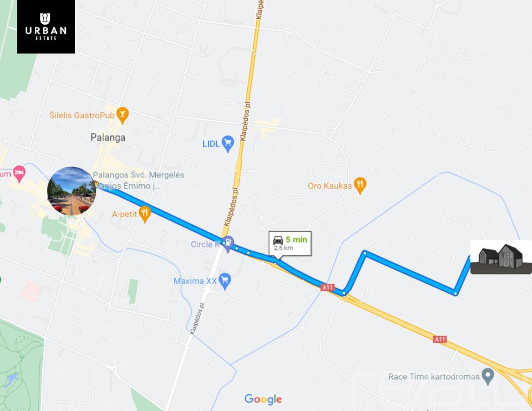This screenshot has width=532, height=411.
Task: Click the Oro Kaukas text label
Action: click(x=330, y=186)
